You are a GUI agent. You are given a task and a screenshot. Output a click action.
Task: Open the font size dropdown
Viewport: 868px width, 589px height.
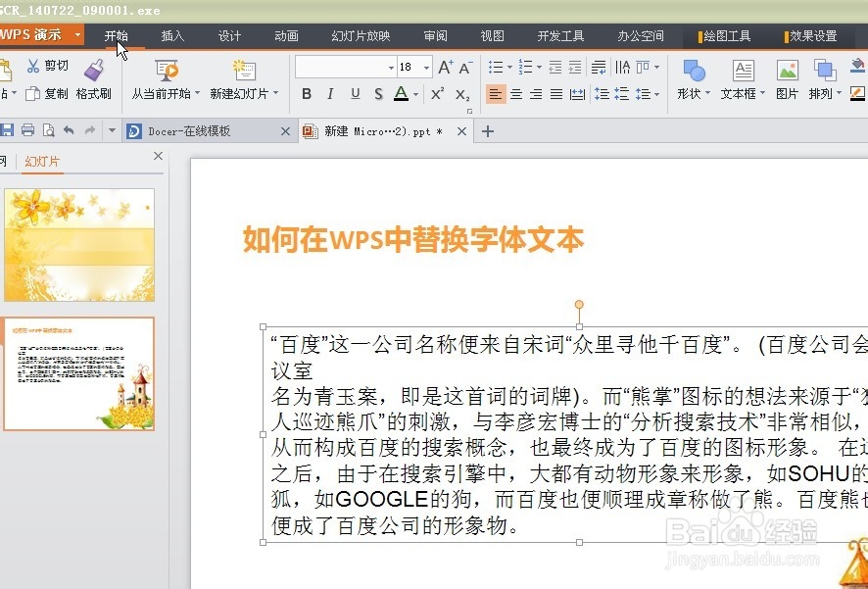427,66
